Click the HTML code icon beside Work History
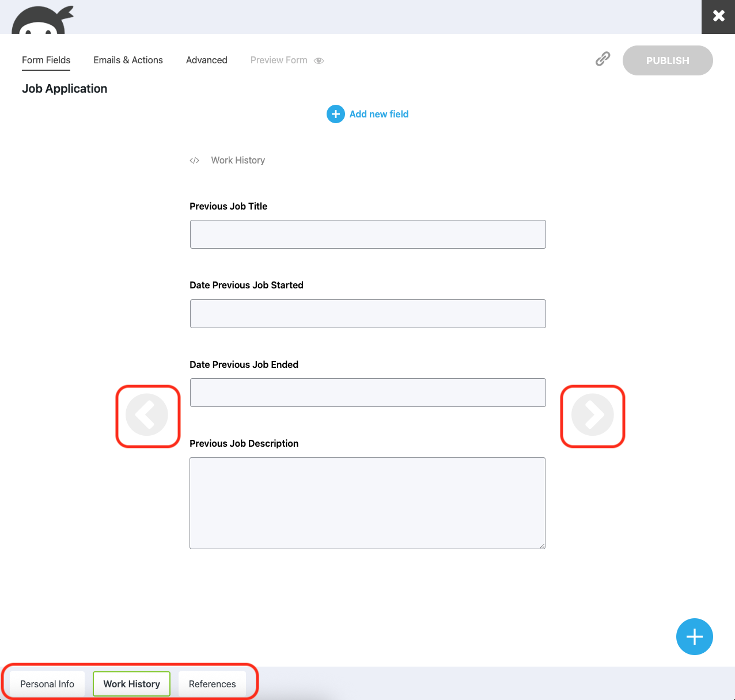 coord(195,161)
